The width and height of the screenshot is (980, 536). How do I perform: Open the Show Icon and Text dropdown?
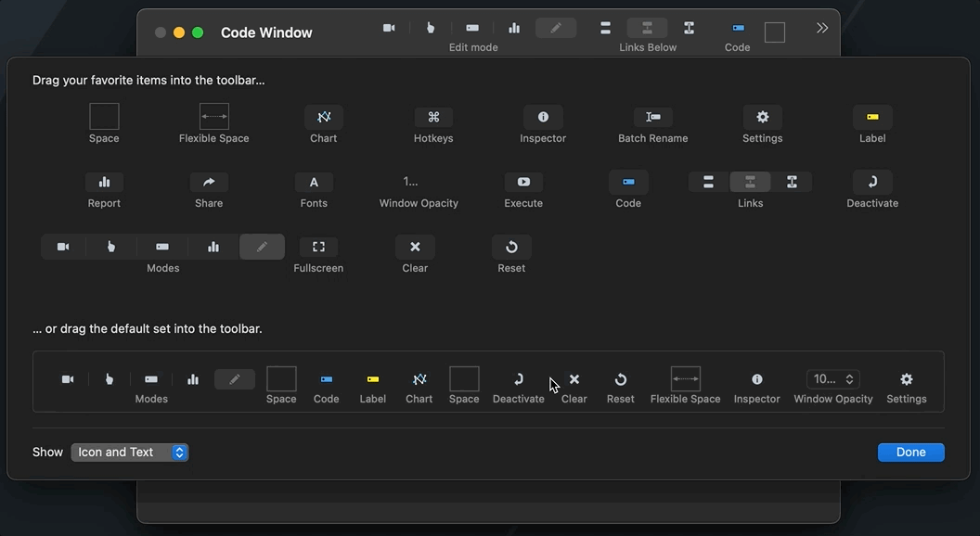coord(130,453)
